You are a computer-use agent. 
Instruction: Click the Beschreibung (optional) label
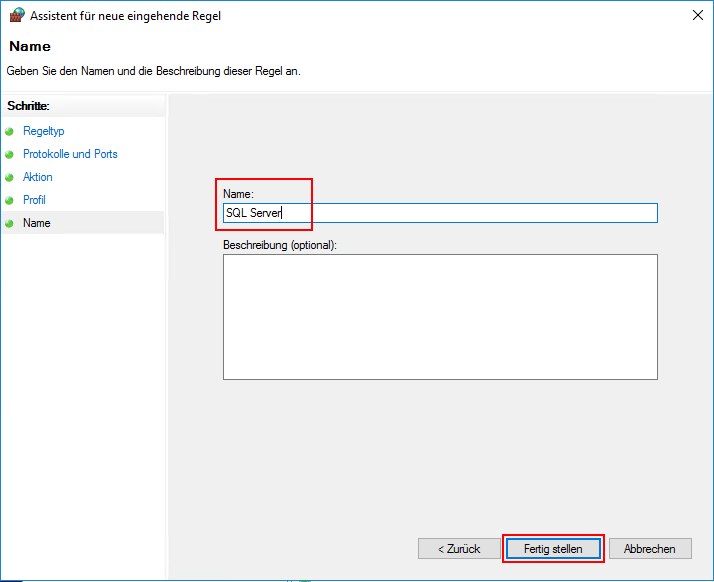pyautogui.click(x=280, y=245)
